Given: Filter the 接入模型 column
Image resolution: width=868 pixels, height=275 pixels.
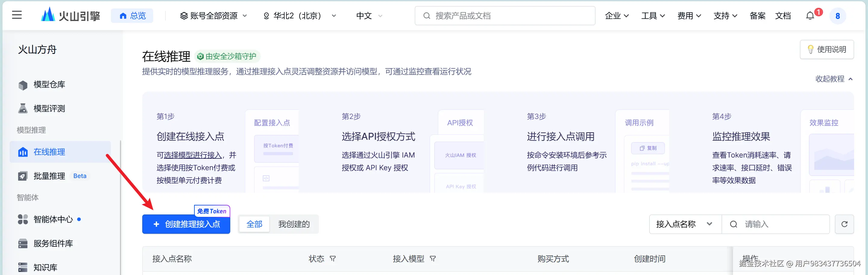Looking at the screenshot, I should pos(433,259).
